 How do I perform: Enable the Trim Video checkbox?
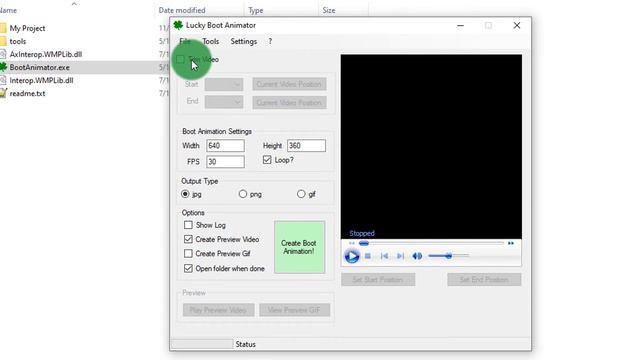[x=180, y=60]
